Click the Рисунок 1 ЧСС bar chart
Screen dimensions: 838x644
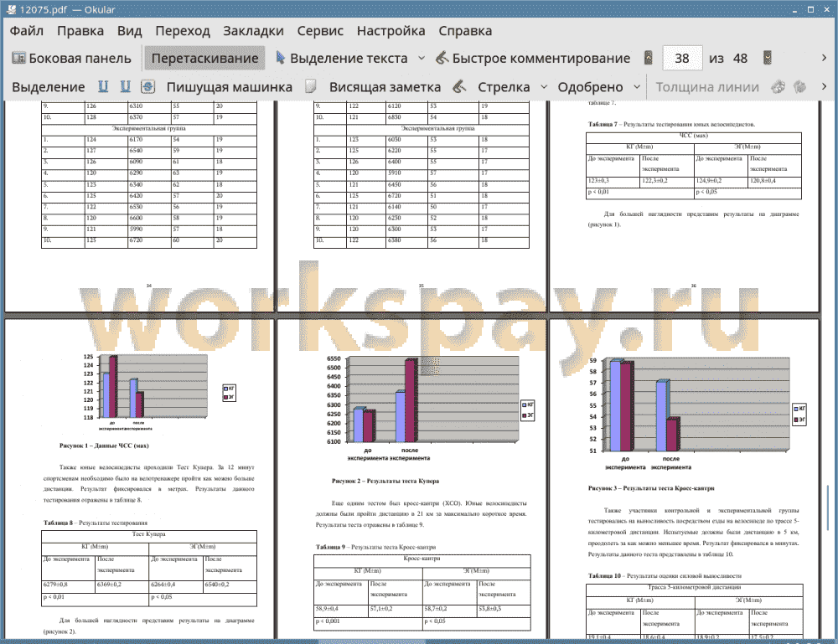pyautogui.click(x=160, y=391)
